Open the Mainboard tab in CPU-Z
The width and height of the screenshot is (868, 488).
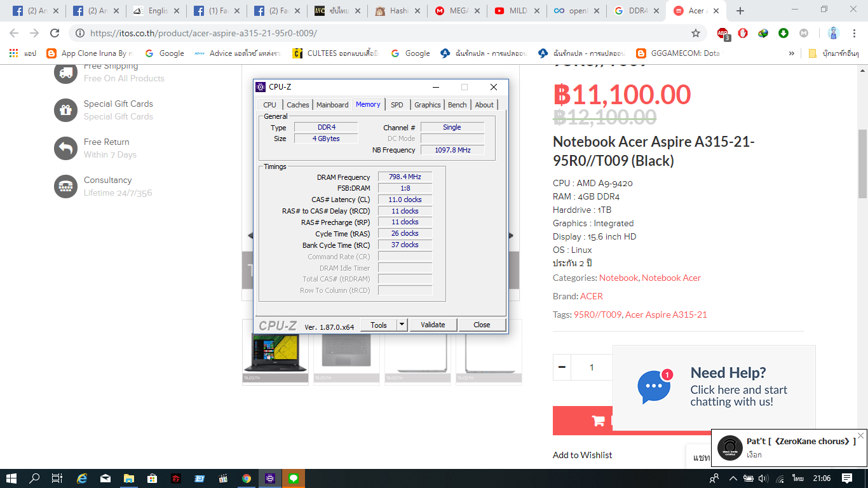(x=332, y=105)
